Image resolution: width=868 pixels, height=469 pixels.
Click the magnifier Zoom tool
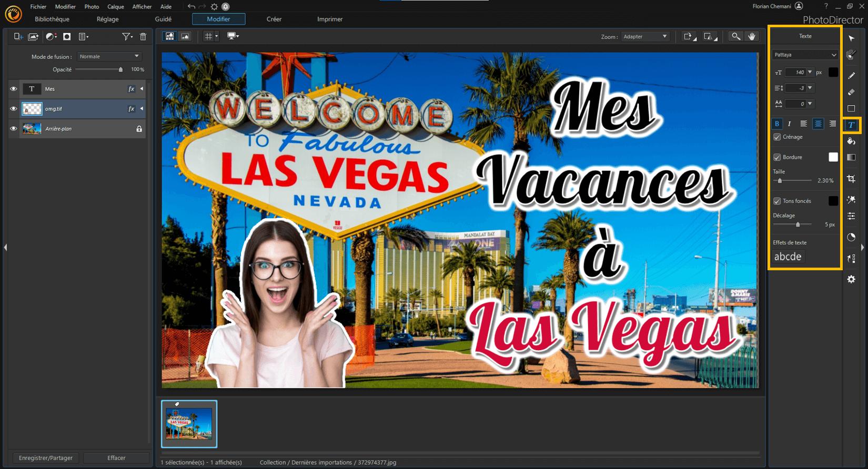pyautogui.click(x=736, y=36)
